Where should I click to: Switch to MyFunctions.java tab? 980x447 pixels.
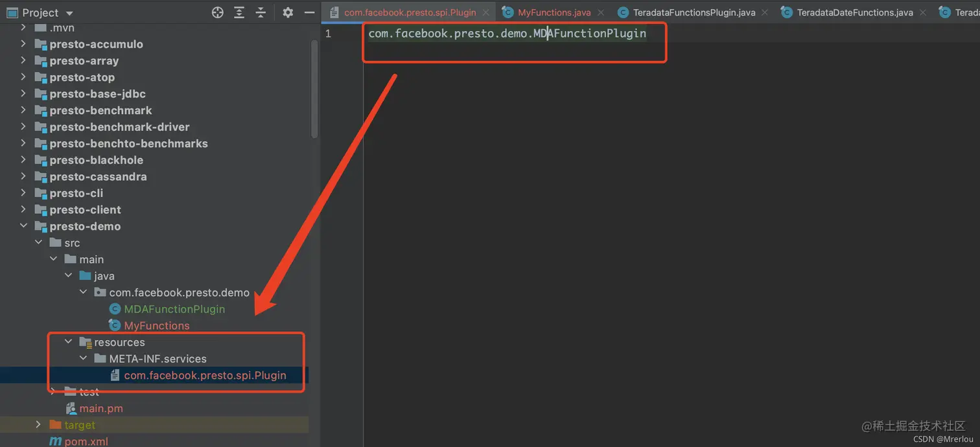[x=554, y=12]
